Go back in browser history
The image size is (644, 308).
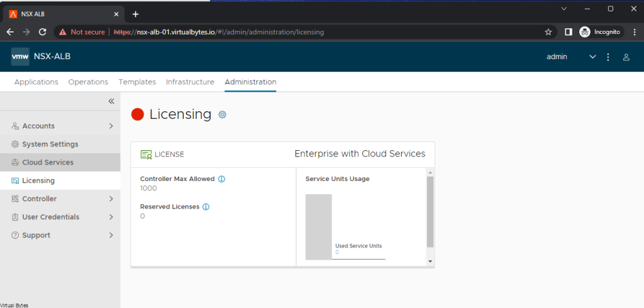pos(10,32)
